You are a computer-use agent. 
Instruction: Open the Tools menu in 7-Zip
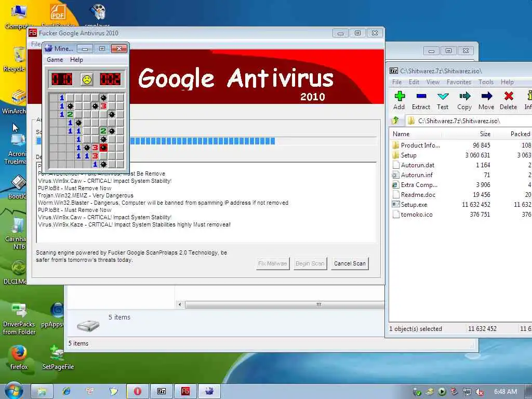pyautogui.click(x=486, y=82)
